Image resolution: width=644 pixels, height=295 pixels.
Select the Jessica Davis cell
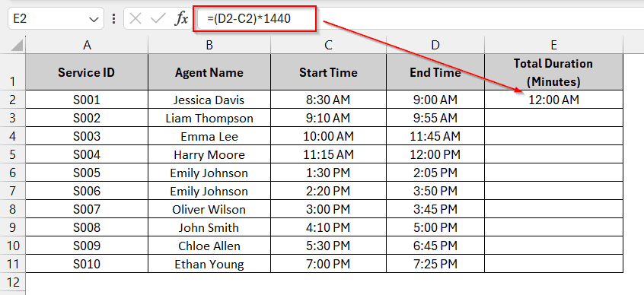tap(209, 100)
